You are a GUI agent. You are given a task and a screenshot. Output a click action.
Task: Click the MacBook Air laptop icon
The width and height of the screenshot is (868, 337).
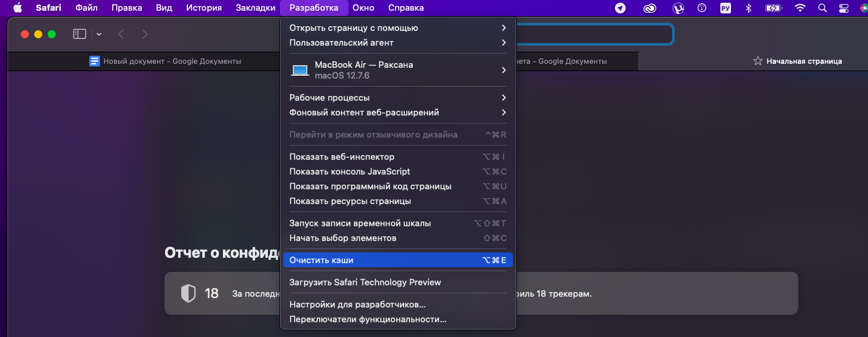(x=299, y=70)
